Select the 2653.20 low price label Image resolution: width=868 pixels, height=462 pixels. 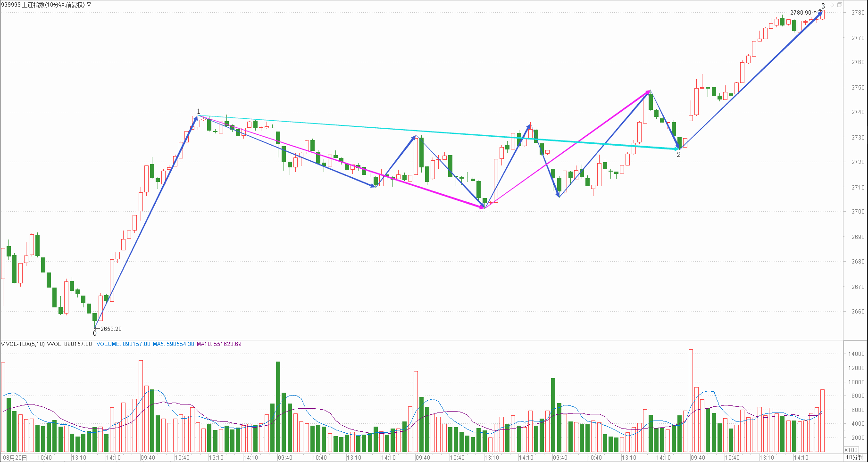[111, 329]
